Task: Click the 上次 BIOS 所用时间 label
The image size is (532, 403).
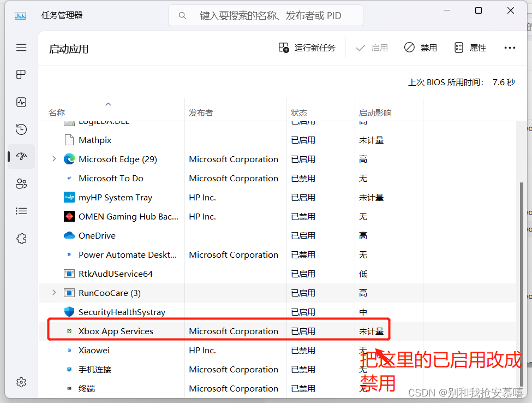Action: [445, 82]
